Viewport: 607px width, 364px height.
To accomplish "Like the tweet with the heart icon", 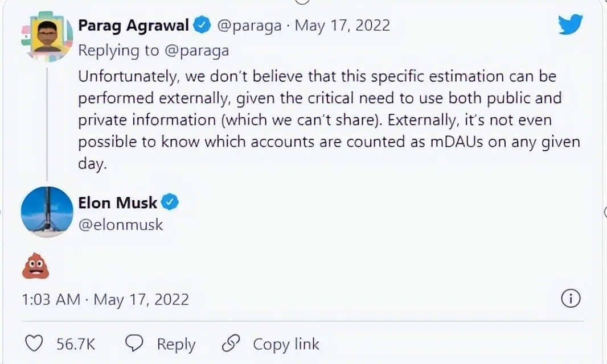I will 35,344.
